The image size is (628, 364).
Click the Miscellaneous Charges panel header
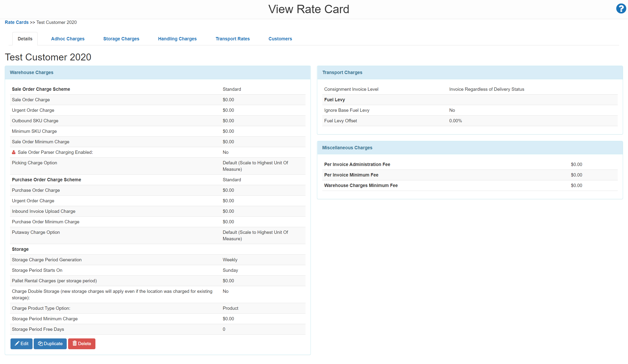tap(347, 147)
